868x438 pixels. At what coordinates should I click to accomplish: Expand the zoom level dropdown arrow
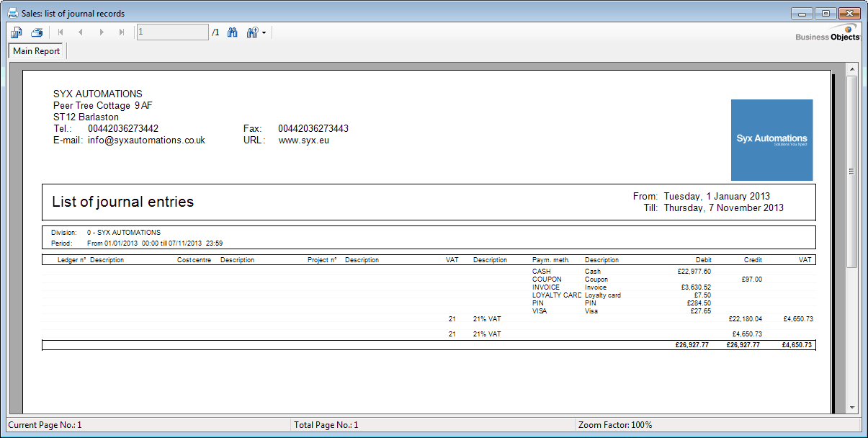point(264,33)
